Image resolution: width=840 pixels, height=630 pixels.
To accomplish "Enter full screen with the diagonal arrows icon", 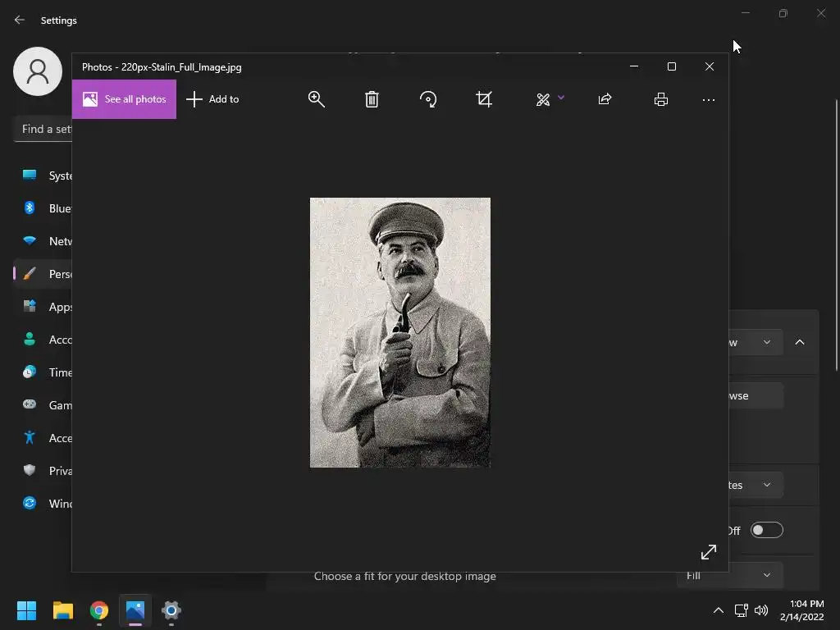I will 708,552.
